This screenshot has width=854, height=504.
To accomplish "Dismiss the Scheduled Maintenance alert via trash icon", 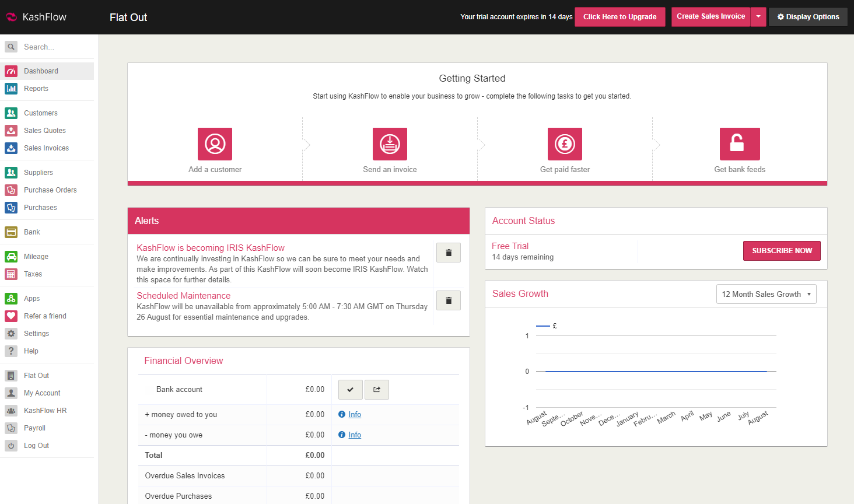I will [x=449, y=300].
